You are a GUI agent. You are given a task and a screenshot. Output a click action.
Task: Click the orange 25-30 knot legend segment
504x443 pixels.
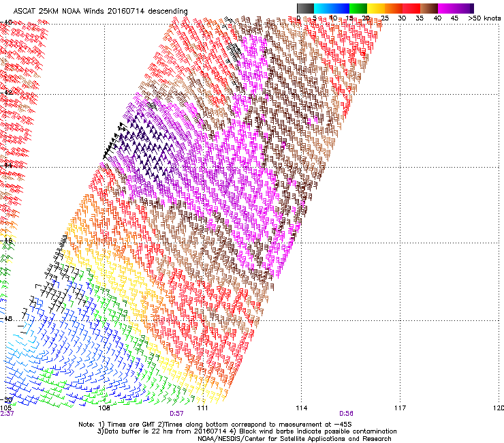click(394, 8)
